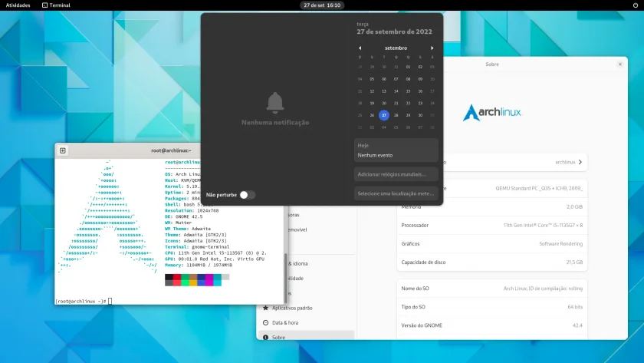Click the terminal command prompt line
This screenshot has width=644, height=363.
[x=84, y=302]
